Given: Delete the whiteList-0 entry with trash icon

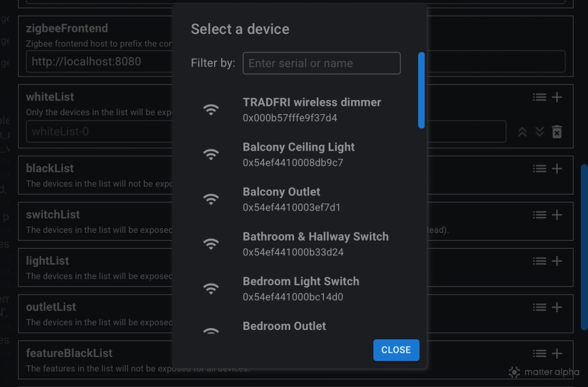Looking at the screenshot, I should [557, 132].
